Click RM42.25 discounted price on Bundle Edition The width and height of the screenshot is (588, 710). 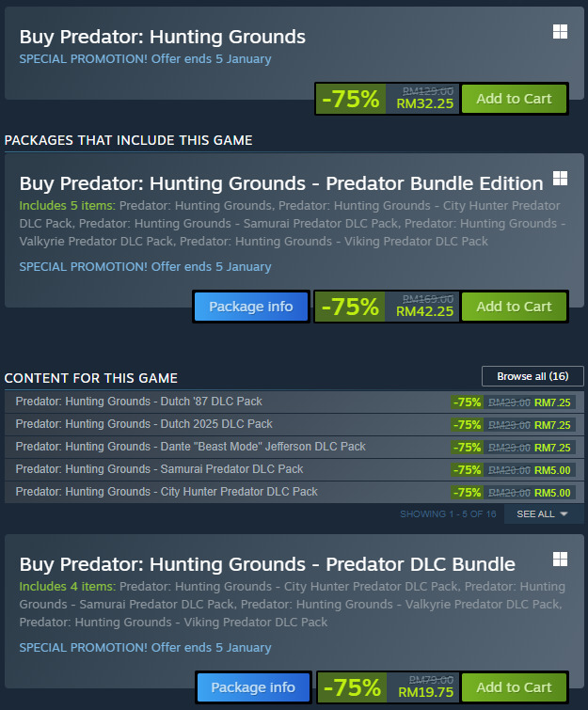coord(424,311)
